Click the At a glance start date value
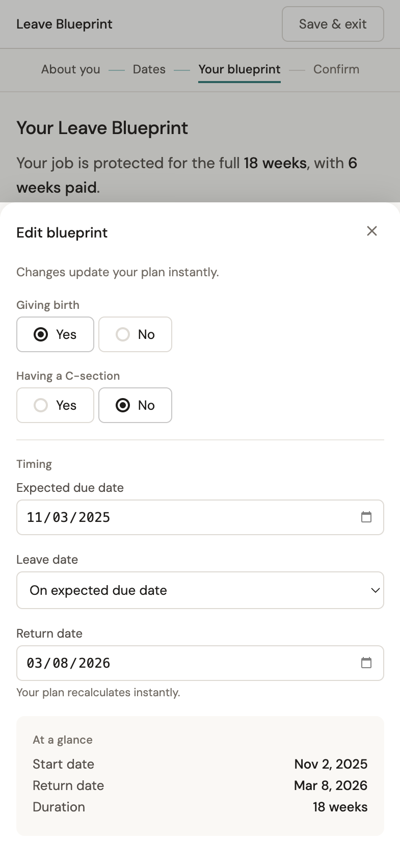 coord(331,764)
